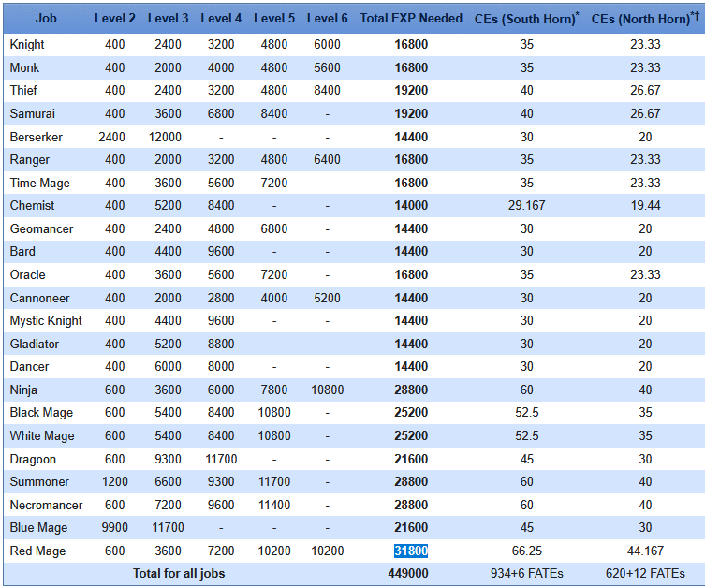This screenshot has height=588, width=705.
Task: Select the Blue Mage job name
Action: click(38, 527)
